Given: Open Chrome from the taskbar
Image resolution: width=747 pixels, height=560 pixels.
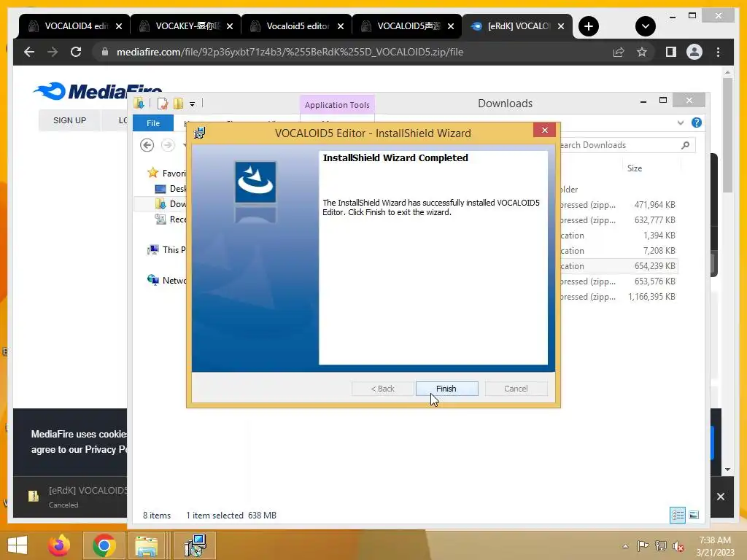Looking at the screenshot, I should click(x=104, y=545).
